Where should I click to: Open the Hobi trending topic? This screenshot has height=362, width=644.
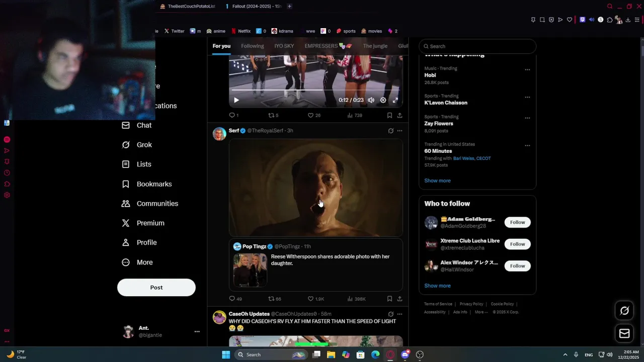[x=430, y=75]
